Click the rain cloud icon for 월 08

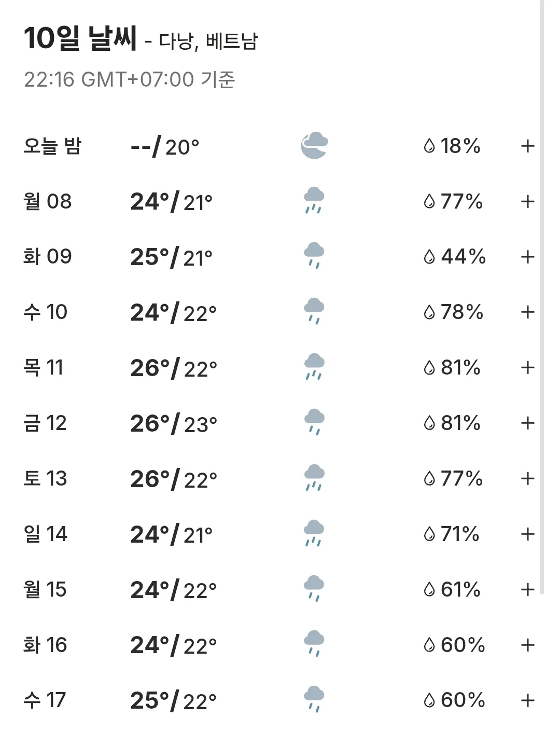coord(314,201)
